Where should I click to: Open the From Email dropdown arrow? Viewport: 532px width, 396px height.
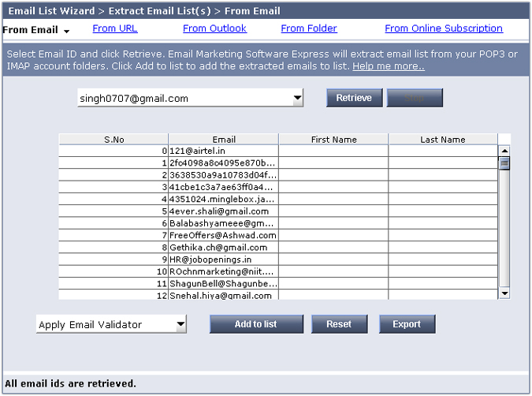(x=66, y=31)
